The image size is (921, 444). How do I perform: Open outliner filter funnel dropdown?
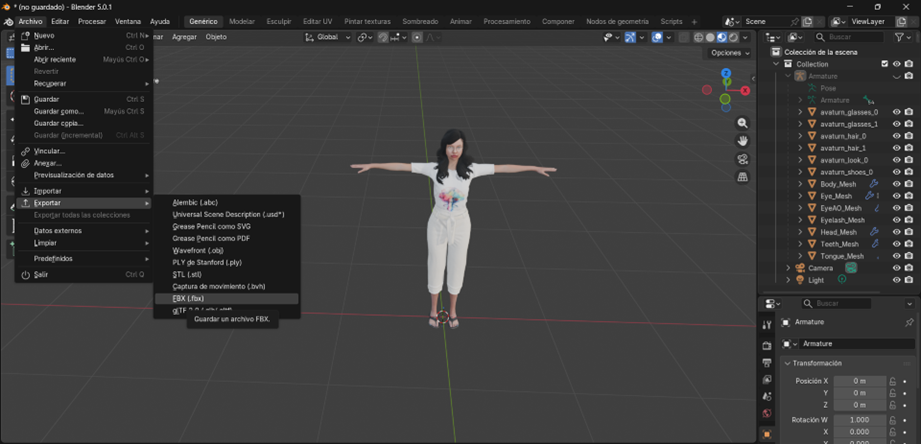(903, 37)
